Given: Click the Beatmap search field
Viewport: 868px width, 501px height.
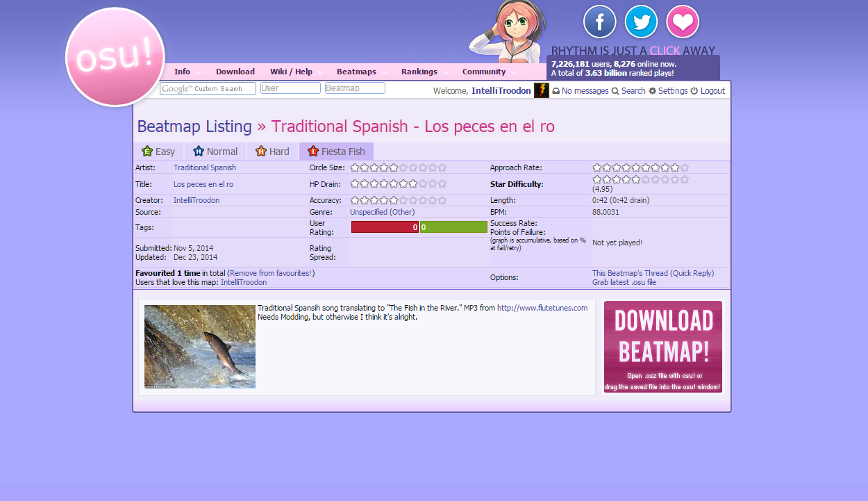Looking at the screenshot, I should (x=355, y=88).
